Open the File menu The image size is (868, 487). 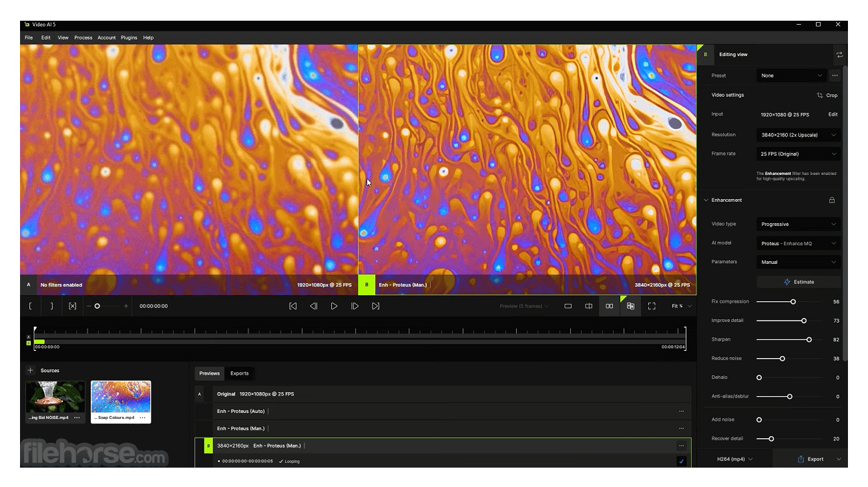[29, 37]
